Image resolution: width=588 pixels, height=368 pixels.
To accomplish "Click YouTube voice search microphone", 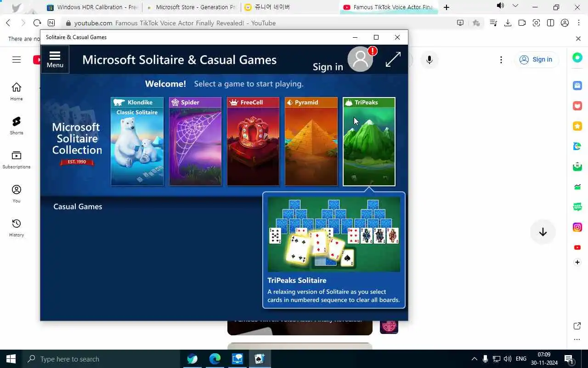I will tap(430, 60).
